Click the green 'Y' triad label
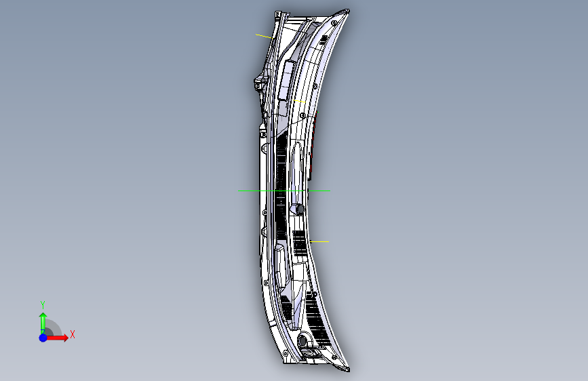 43,304
